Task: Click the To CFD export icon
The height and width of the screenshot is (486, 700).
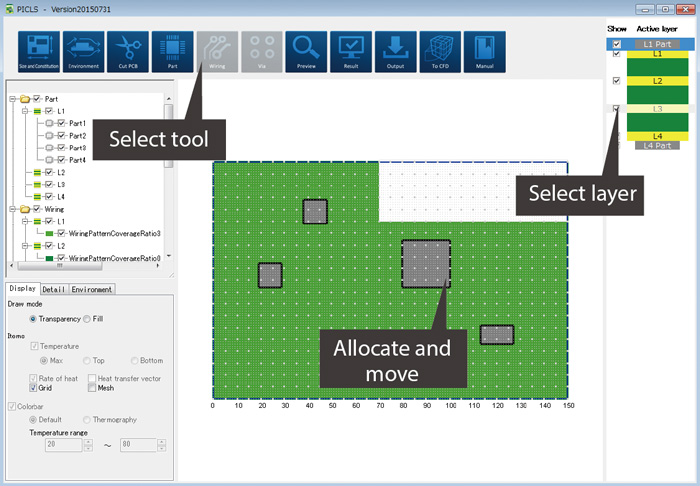Action: [440, 52]
